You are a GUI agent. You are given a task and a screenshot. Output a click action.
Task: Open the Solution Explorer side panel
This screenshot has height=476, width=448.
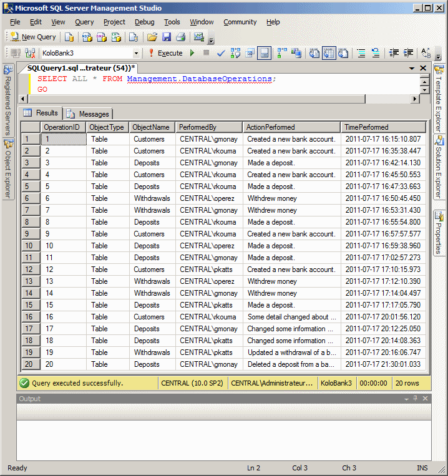[x=439, y=167]
